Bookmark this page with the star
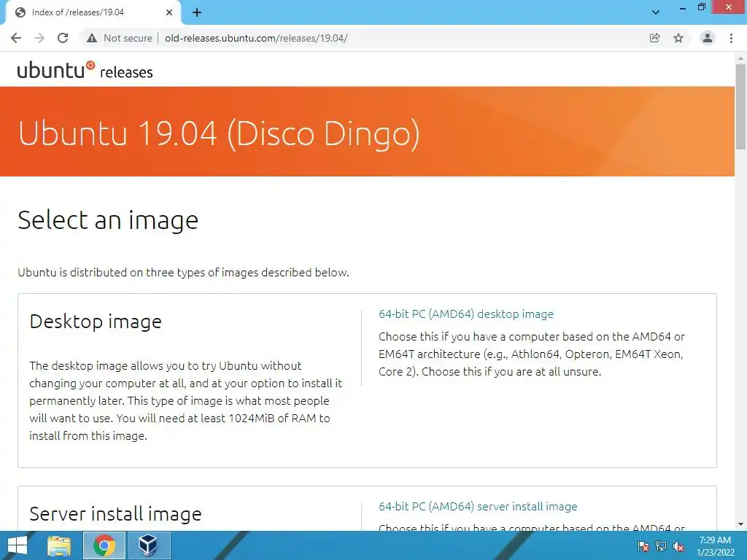This screenshot has width=747, height=560. 678,38
